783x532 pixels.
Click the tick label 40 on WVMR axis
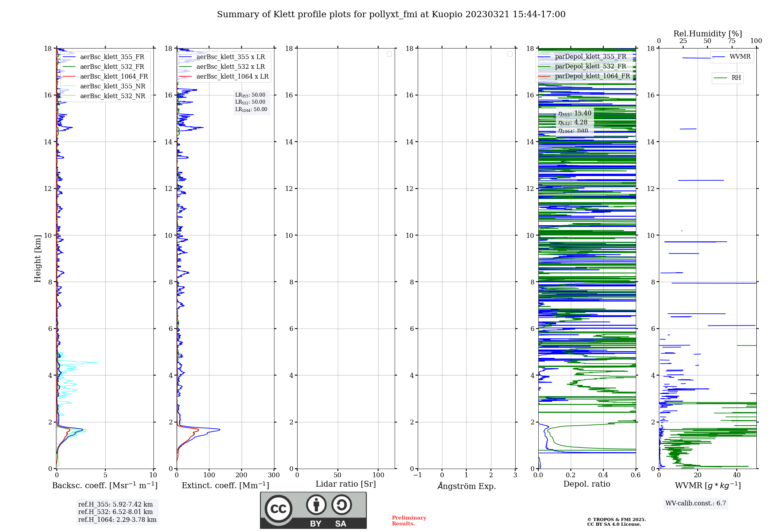click(x=737, y=475)
